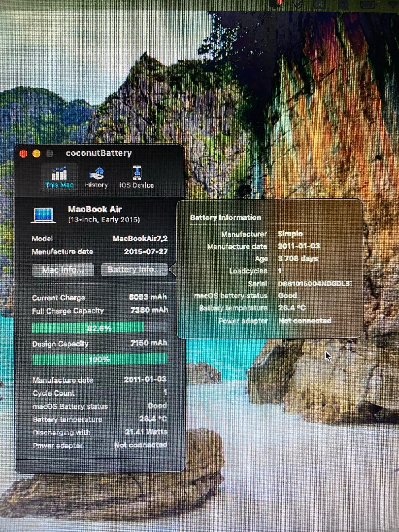Click the 100% design capacity bar
The width and height of the screenshot is (399, 532).
[100, 359]
